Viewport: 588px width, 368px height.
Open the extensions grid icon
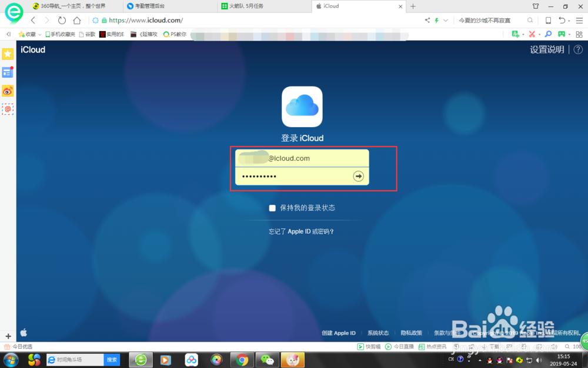(579, 34)
